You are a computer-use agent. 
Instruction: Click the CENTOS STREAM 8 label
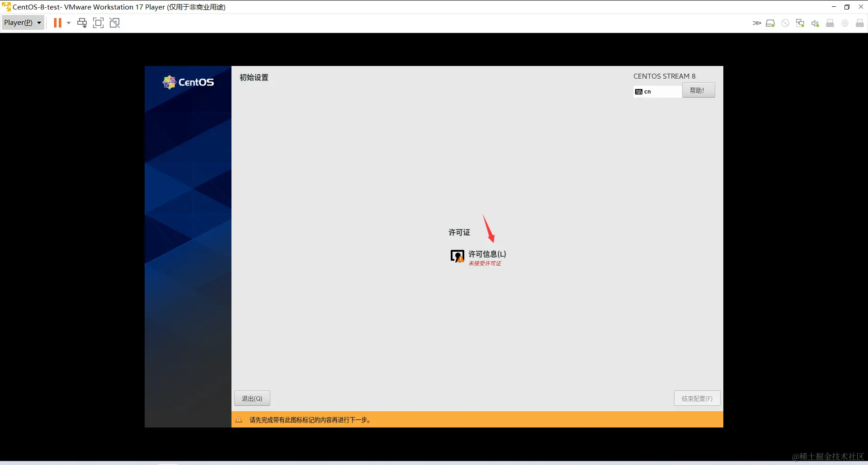click(665, 76)
